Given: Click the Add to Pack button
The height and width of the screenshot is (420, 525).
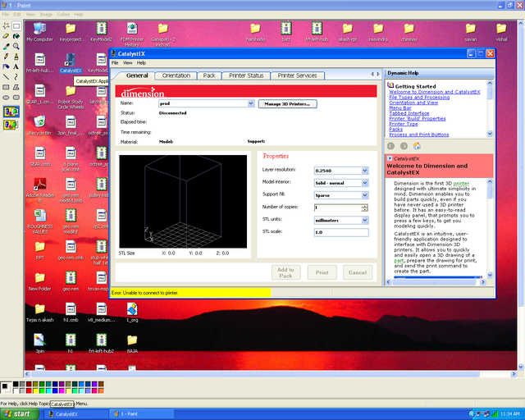Looking at the screenshot, I should 285,272.
